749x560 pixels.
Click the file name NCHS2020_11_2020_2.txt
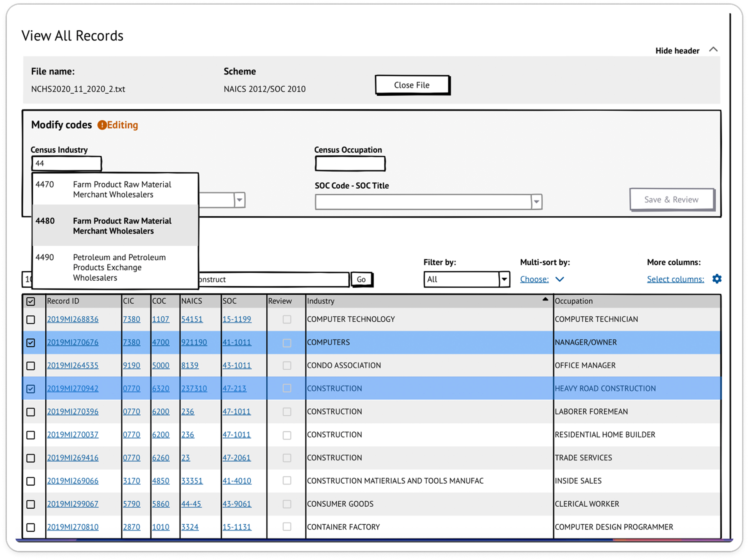pyautogui.click(x=78, y=89)
